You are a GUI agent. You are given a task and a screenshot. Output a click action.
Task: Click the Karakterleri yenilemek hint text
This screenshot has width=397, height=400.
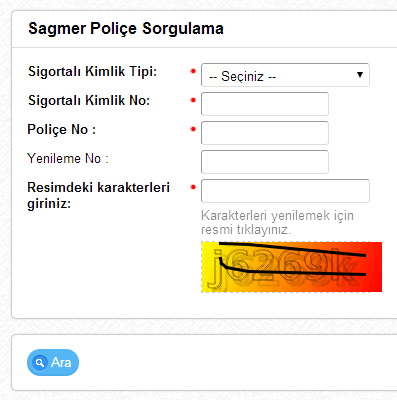277,222
